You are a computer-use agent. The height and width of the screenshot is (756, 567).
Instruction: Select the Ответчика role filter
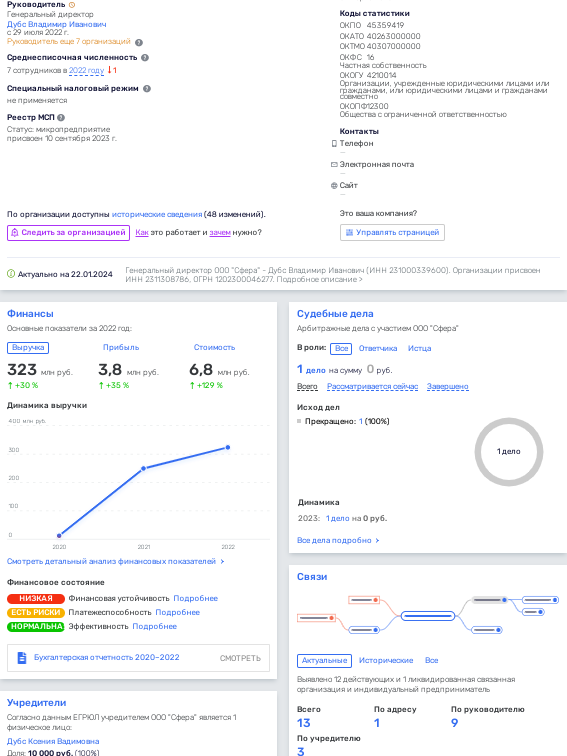(378, 348)
